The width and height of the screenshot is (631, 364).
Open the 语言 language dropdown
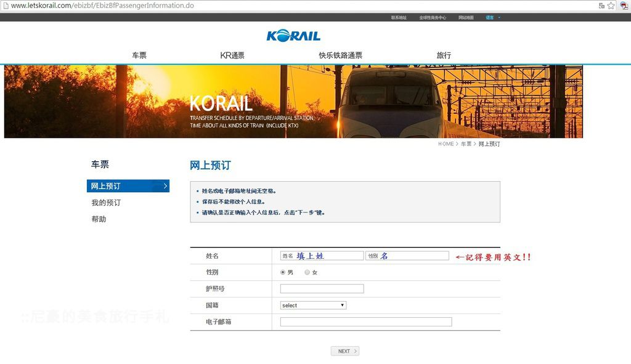(493, 18)
